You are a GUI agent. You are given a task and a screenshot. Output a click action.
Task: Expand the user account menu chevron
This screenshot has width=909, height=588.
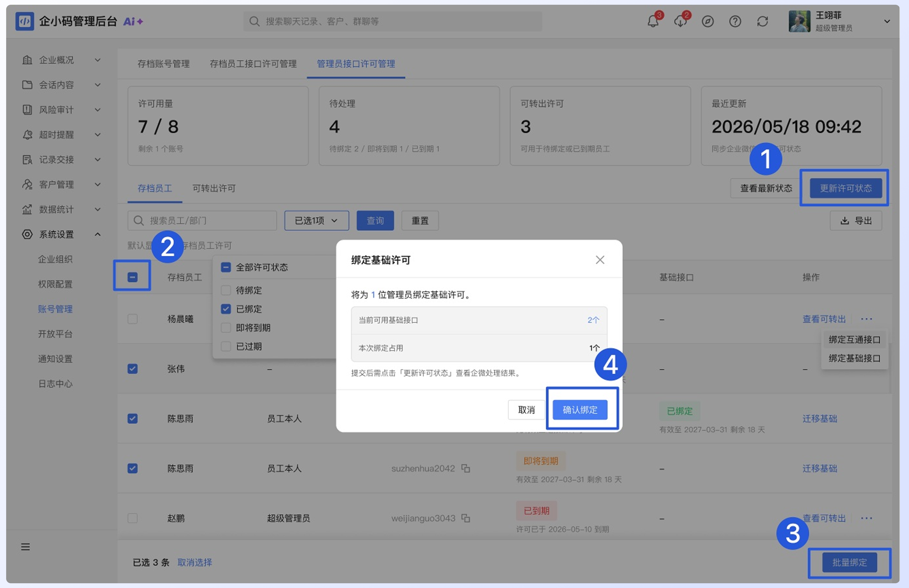(887, 21)
